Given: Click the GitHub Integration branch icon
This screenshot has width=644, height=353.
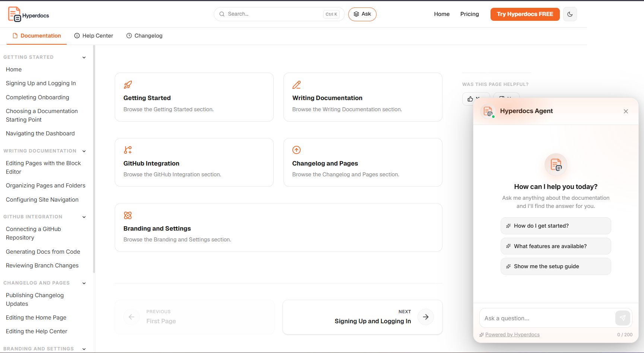Looking at the screenshot, I should 128,150.
